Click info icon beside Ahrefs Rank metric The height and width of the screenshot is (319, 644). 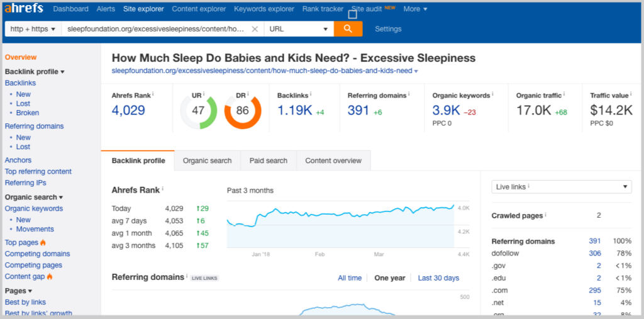[153, 95]
